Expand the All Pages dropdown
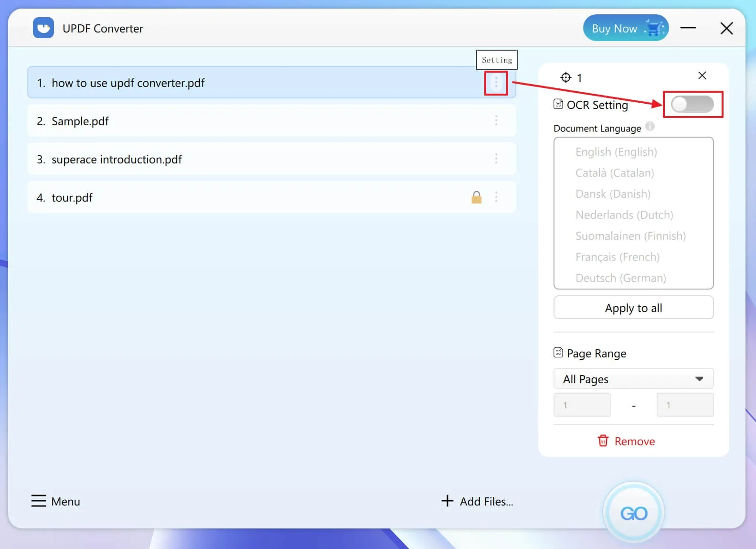 coord(633,379)
